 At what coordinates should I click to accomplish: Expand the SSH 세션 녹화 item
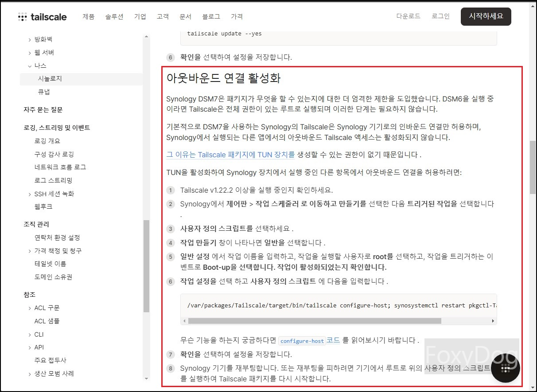tap(30, 194)
